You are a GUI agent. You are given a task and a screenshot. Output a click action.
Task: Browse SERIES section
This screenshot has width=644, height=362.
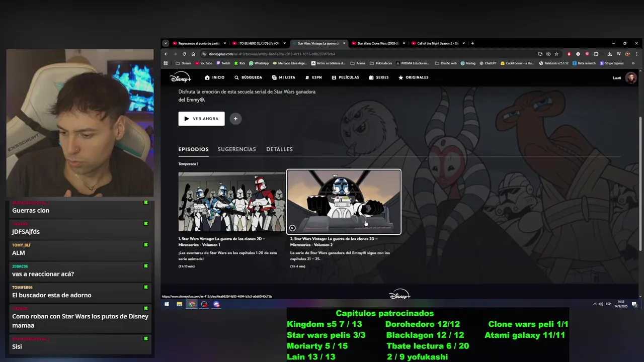coord(379,77)
